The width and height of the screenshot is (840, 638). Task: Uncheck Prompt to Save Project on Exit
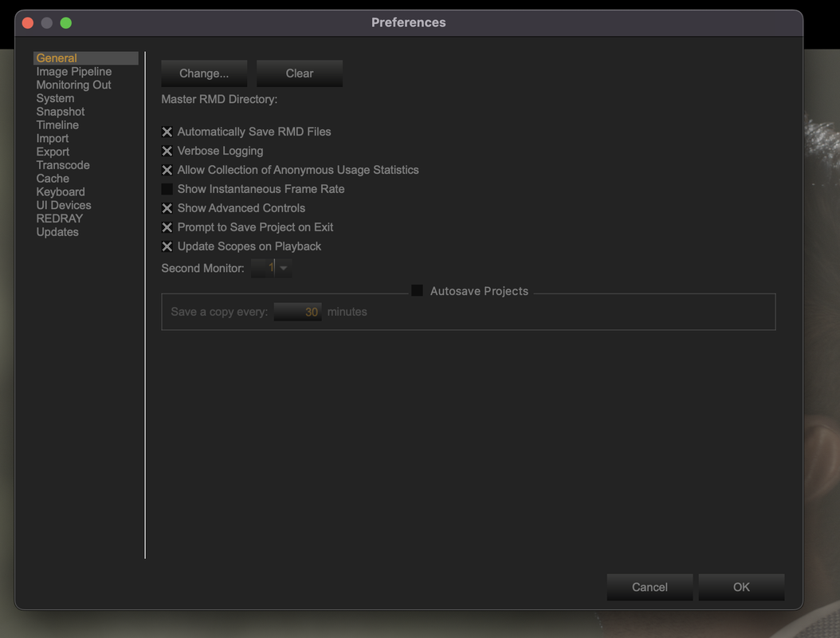(x=167, y=227)
